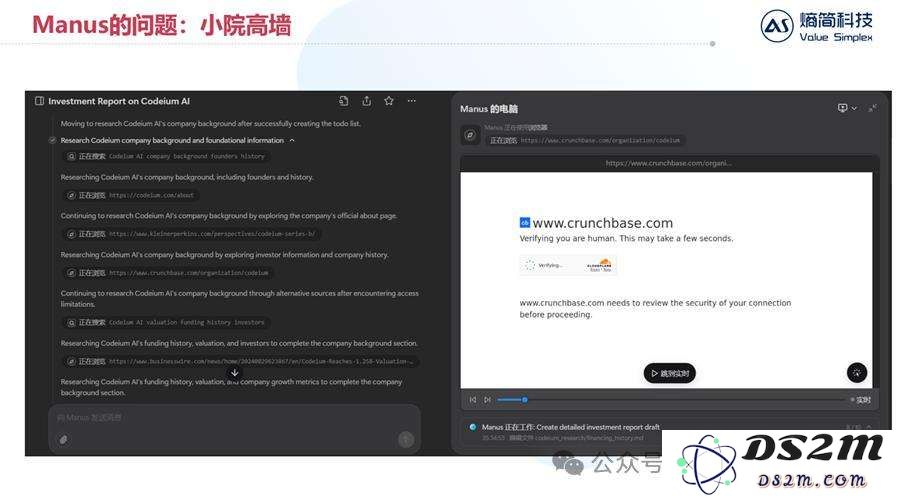900x498 pixels.
Task: Star this task as favorite
Action: click(389, 101)
